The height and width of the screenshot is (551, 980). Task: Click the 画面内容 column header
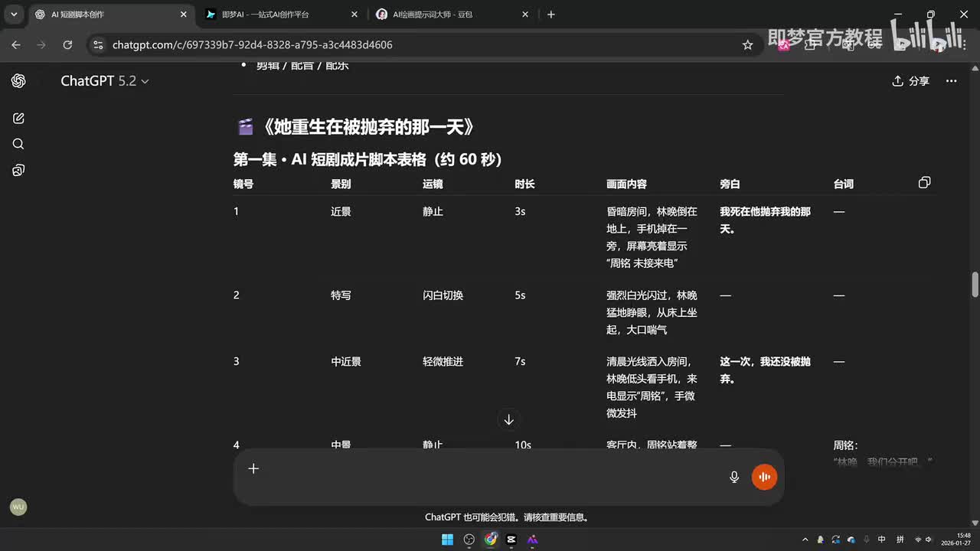pos(626,184)
